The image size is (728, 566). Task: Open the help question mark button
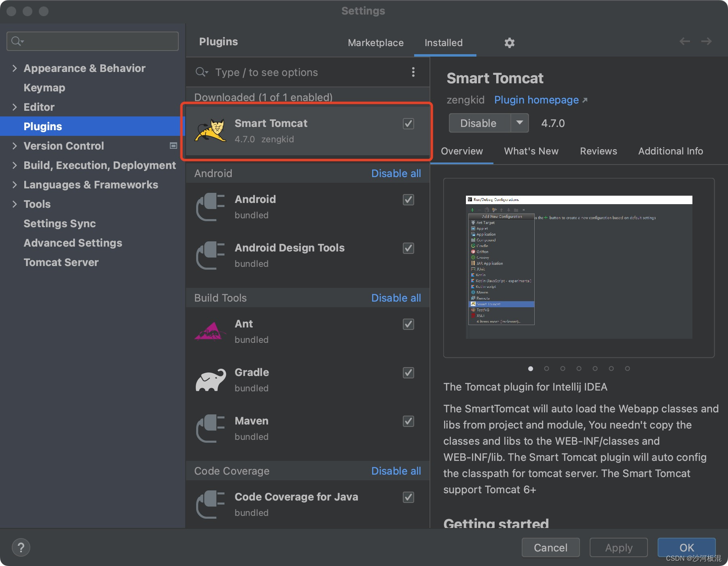(x=21, y=548)
